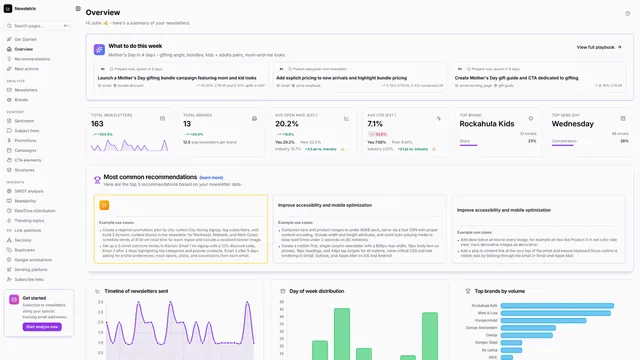Viewport: 640px width, 360px height.
Task: Click the Link positions sidebar icon
Action: [9, 230]
